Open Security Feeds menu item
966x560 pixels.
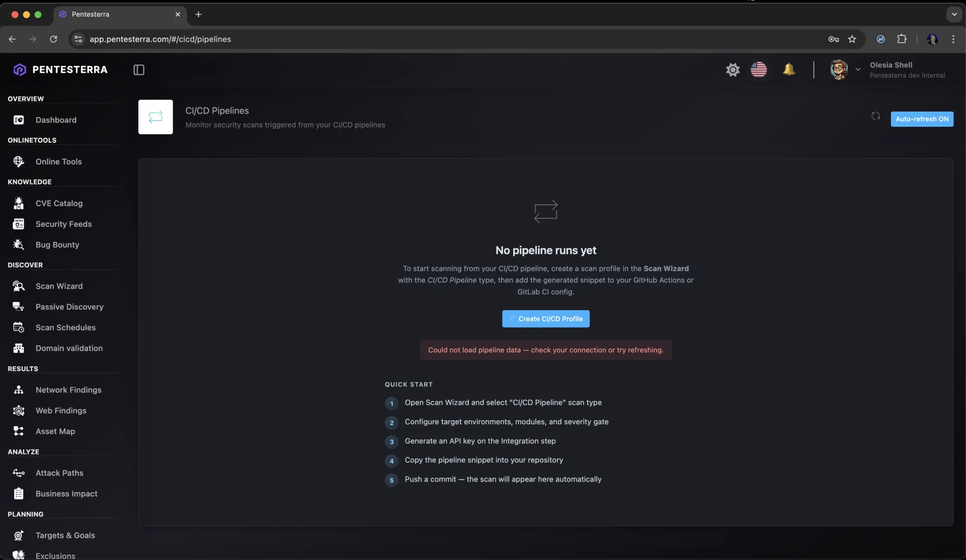(63, 224)
